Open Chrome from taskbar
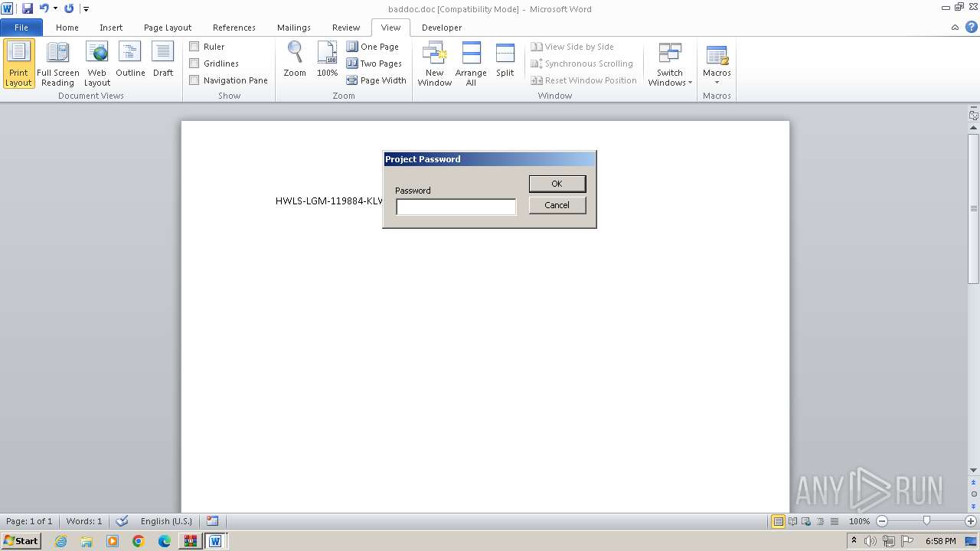The width and height of the screenshot is (980, 551). (x=139, y=541)
